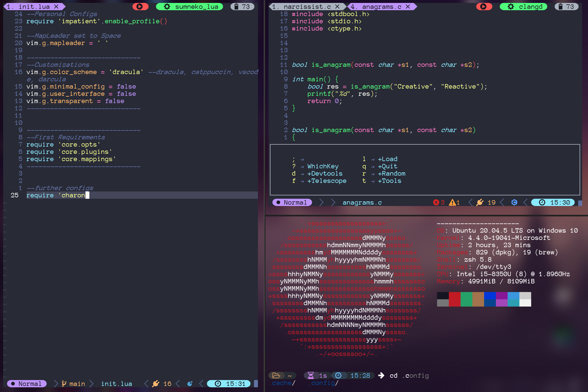Viewport: 588px width, 392px height.
Task: Click the git branch main icon
Action: pyautogui.click(x=64, y=384)
